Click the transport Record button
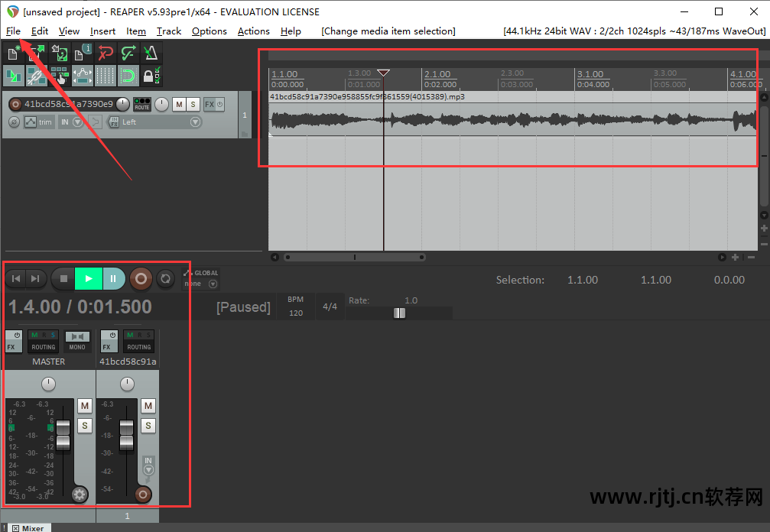 [141, 279]
